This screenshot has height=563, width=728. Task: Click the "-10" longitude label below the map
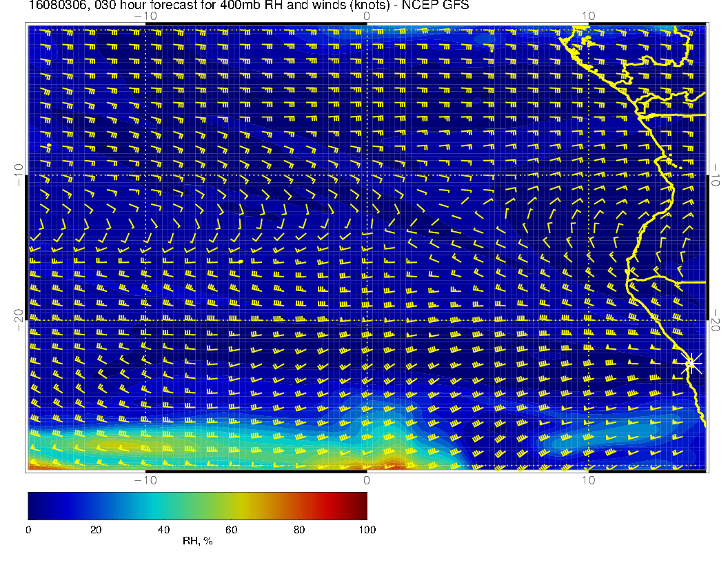145,480
